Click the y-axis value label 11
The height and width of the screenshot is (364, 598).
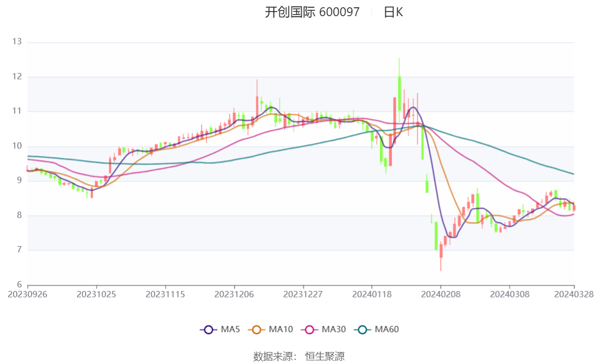click(x=17, y=111)
